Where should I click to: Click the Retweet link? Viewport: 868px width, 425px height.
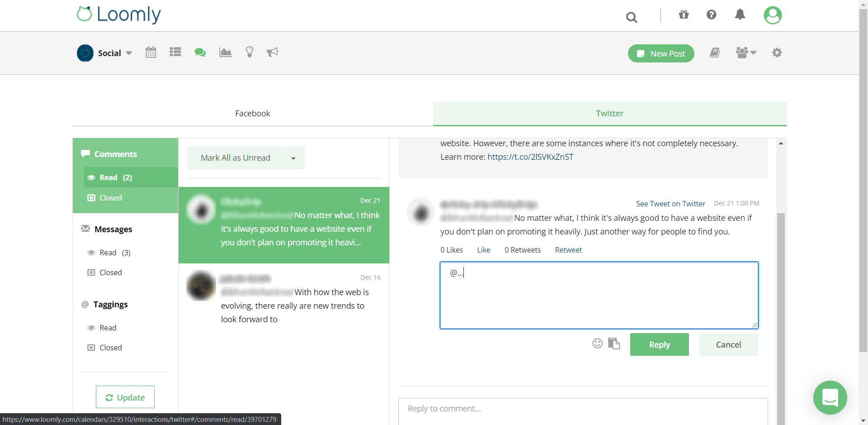coord(568,250)
